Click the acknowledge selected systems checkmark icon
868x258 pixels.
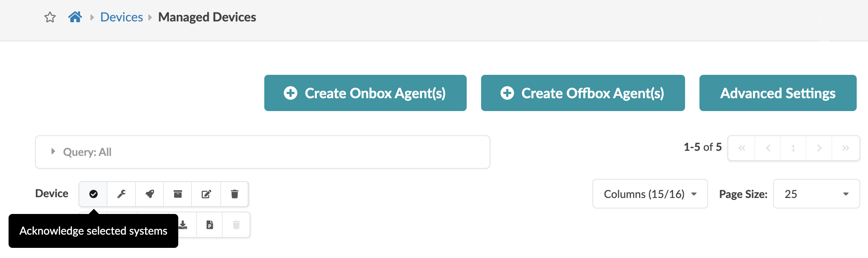[x=93, y=194]
